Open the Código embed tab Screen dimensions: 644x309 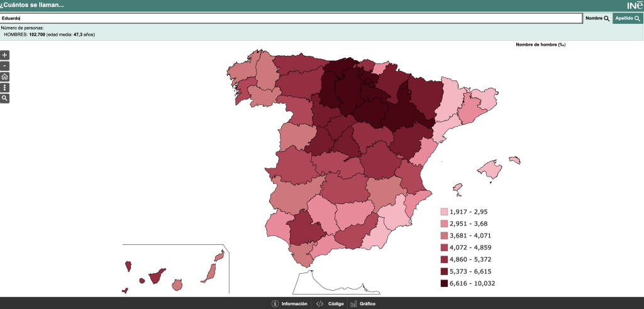pos(330,303)
